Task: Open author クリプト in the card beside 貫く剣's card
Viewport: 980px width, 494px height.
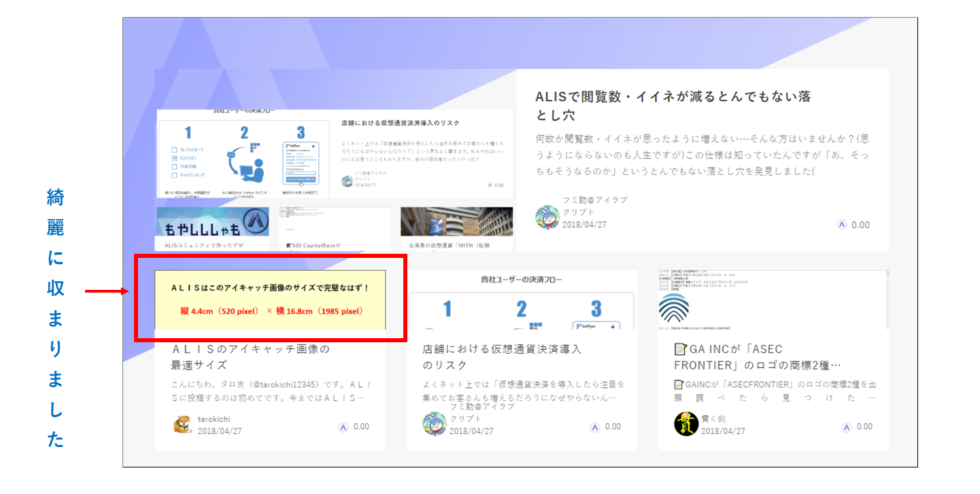Action: 465,419
